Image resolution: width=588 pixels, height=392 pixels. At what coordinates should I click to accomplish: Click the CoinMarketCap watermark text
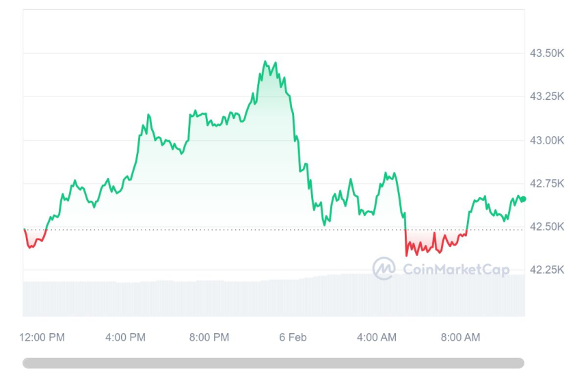click(455, 270)
